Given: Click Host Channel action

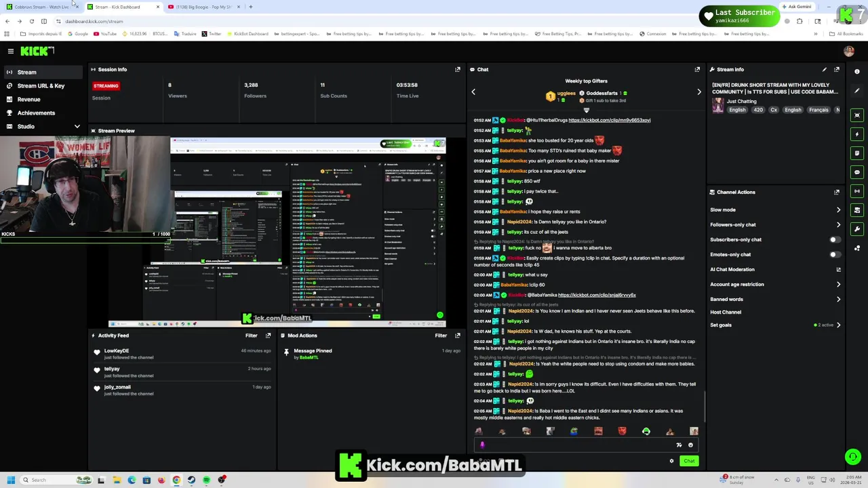Looking at the screenshot, I should pyautogui.click(x=726, y=312).
